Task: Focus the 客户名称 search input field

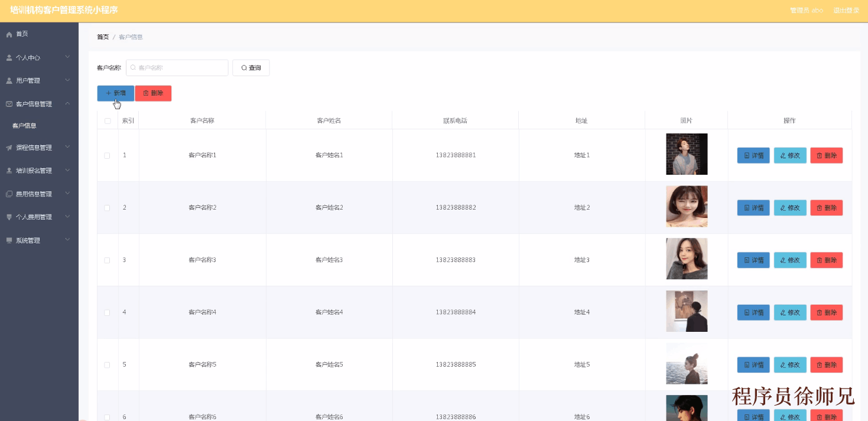Action: click(177, 68)
